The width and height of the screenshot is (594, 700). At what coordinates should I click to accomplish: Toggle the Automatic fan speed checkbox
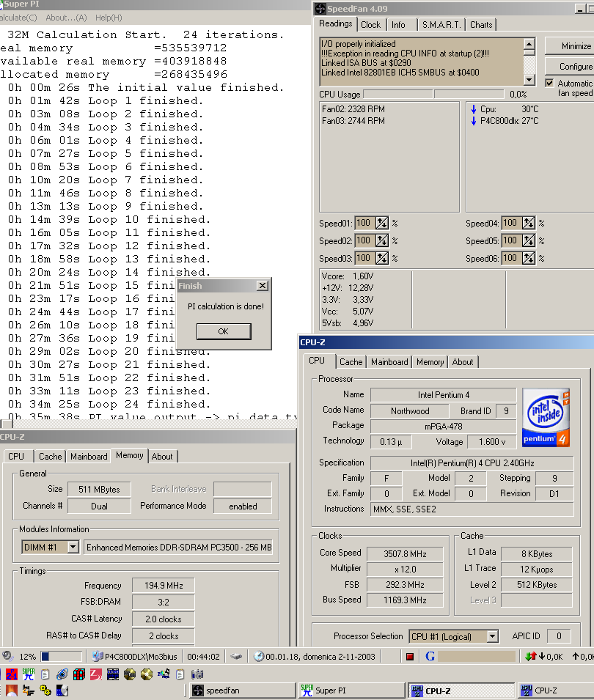pyautogui.click(x=549, y=83)
